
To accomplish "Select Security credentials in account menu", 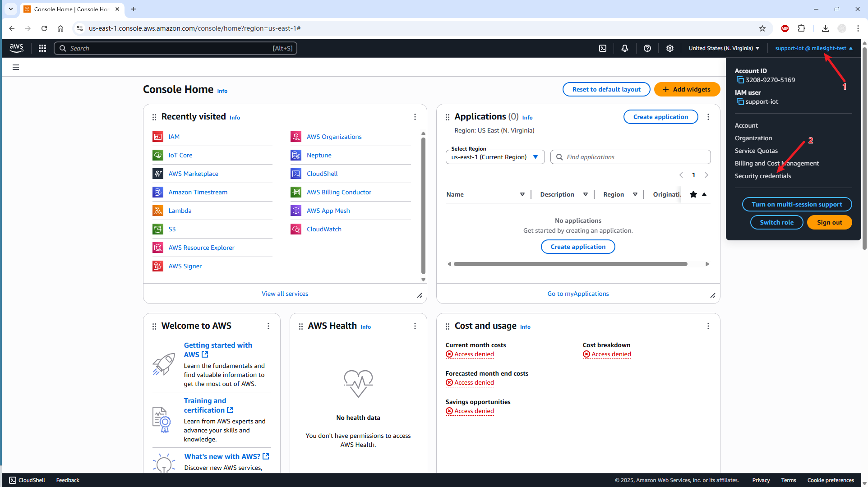I will pyautogui.click(x=762, y=176).
